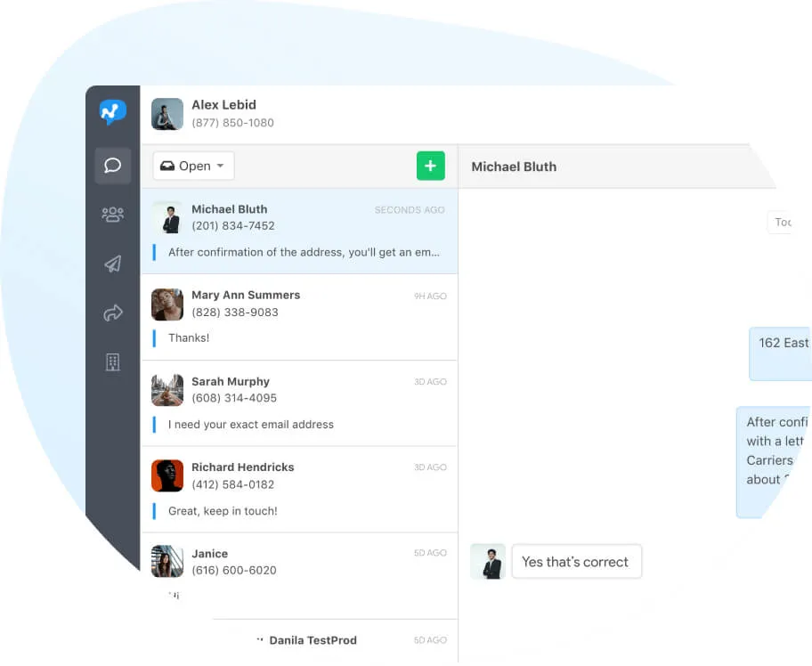Image resolution: width=812 pixels, height=666 pixels.
Task: Click the green plus icon to start conversation
Action: tap(431, 166)
